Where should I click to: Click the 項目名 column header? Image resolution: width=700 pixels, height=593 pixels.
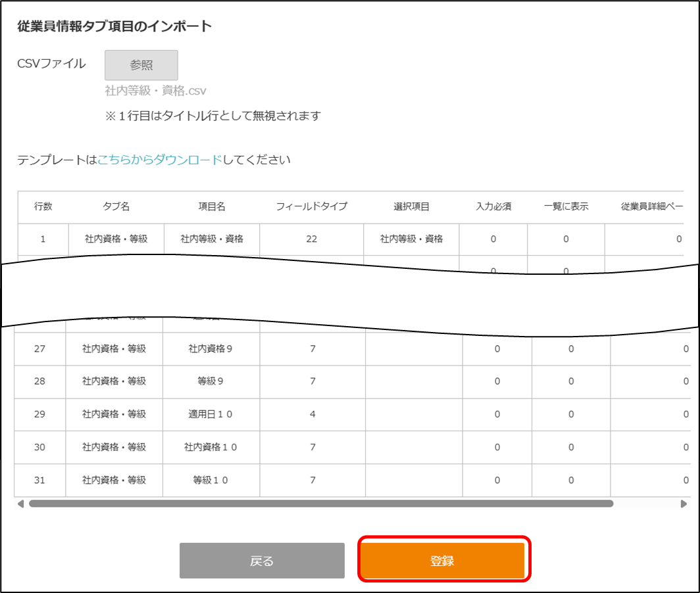click(x=212, y=206)
